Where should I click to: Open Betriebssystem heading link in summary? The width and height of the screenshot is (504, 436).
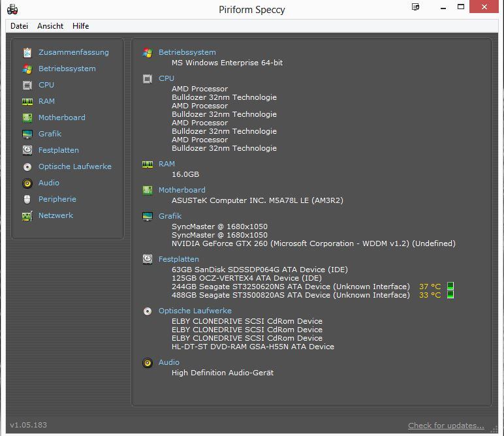click(x=187, y=52)
